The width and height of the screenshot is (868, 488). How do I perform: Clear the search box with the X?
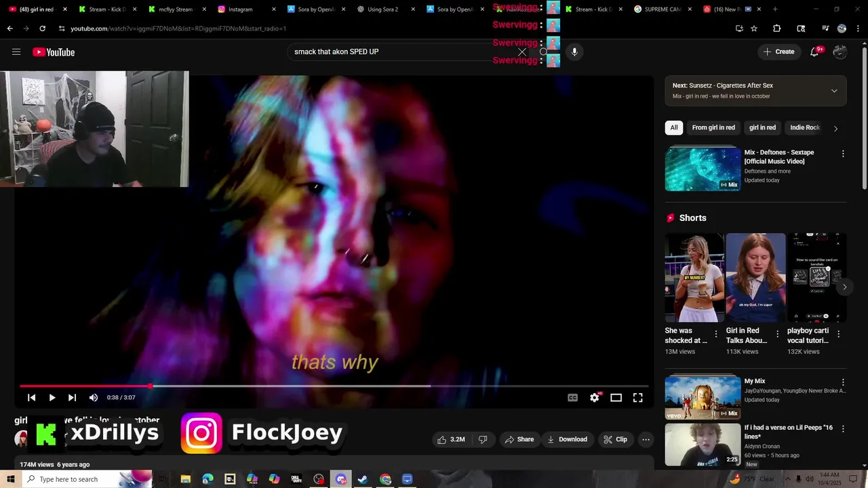(x=522, y=52)
